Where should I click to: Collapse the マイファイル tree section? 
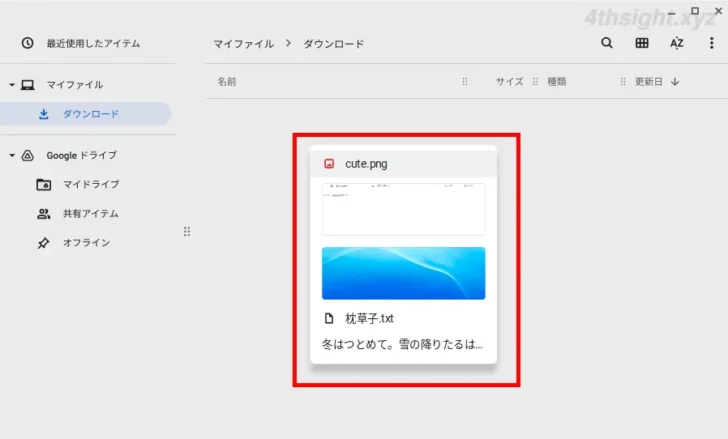pyautogui.click(x=12, y=85)
